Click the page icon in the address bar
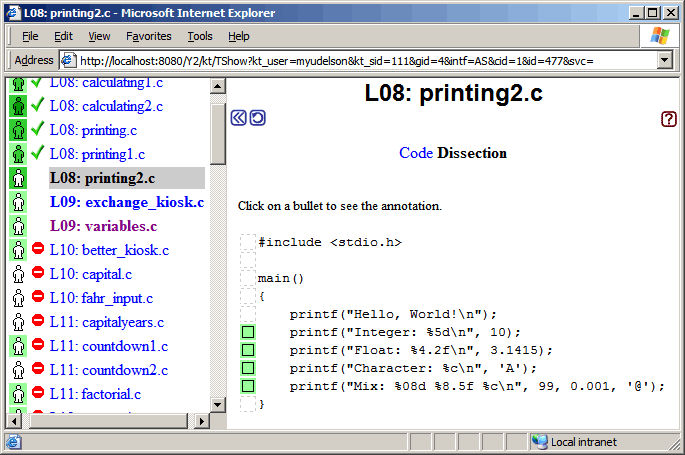 69,60
